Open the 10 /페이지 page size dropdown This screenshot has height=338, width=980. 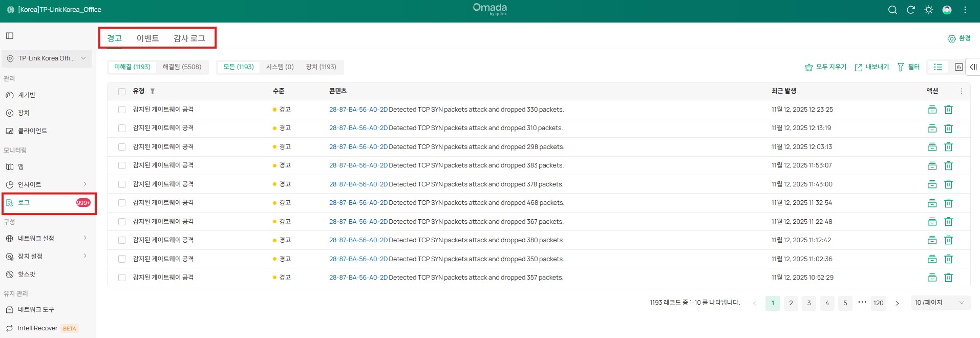coord(940,303)
